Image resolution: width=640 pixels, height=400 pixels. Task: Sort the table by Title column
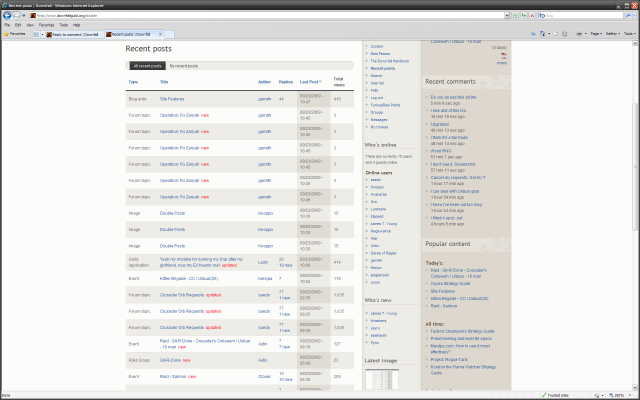(164, 82)
